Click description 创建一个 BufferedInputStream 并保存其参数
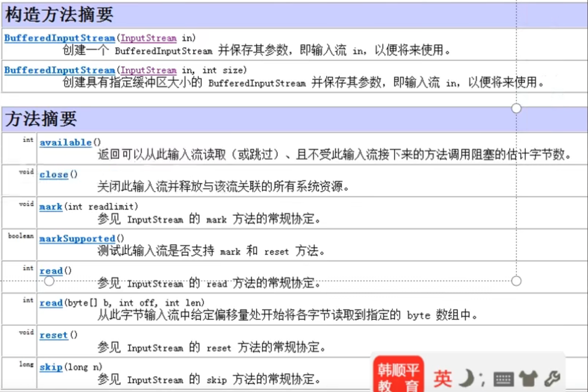The image size is (588, 392). [x=257, y=50]
